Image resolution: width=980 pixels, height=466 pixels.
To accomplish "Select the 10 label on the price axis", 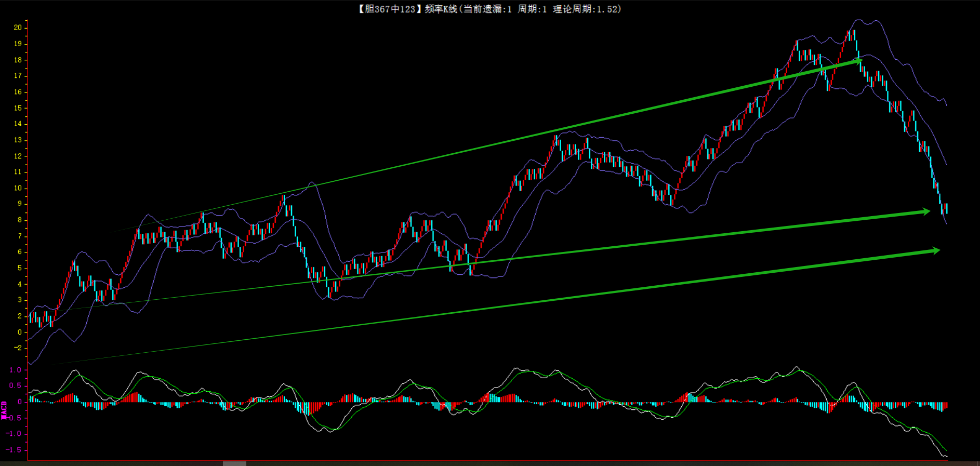I will [18, 188].
